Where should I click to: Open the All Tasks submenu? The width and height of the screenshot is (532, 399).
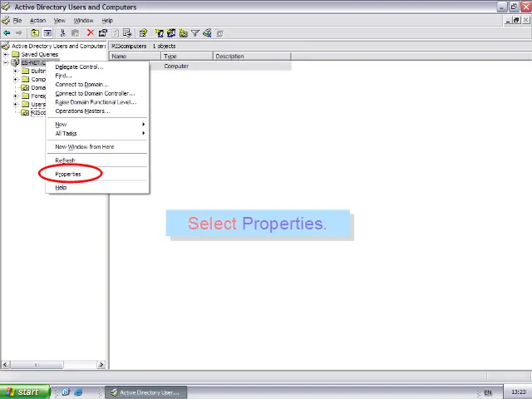pyautogui.click(x=66, y=133)
